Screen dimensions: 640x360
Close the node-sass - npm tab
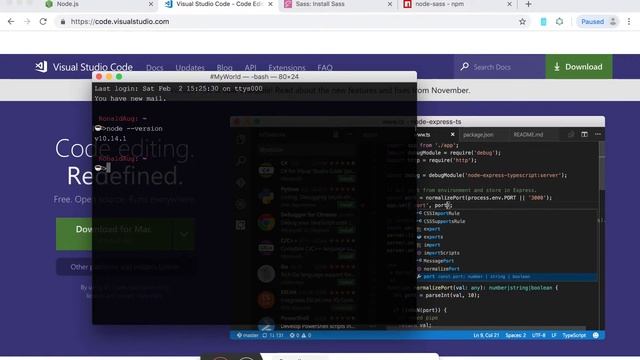click(509, 4)
